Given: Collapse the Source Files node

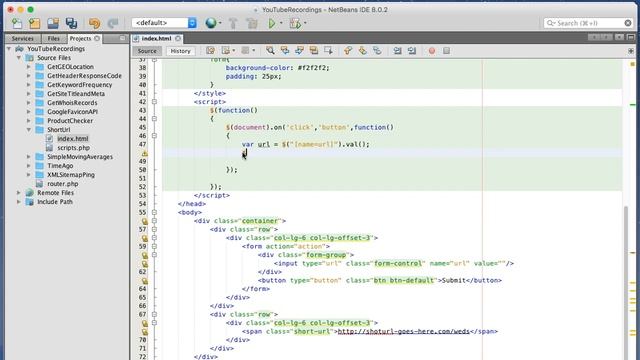Looking at the screenshot, I should coord(19,58).
